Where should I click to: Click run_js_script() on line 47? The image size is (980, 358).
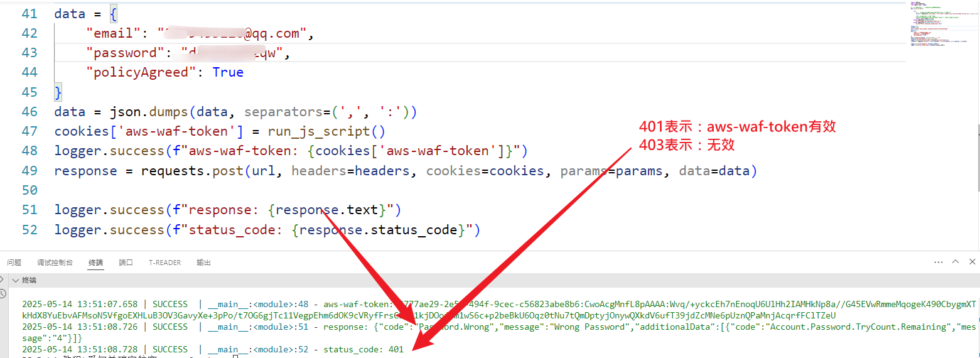(326, 131)
